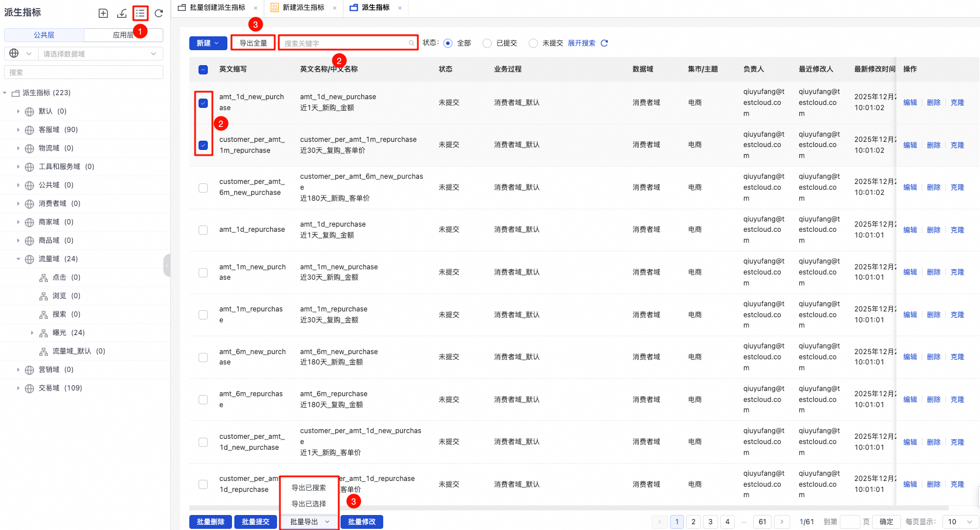Uncheck the customer_per_amt_1m_repurchase row checkbox
This screenshot has height=530, width=980.
tap(203, 145)
